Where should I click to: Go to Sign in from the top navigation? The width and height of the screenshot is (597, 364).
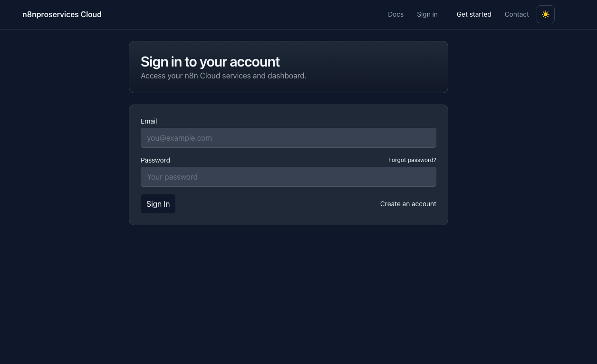[x=427, y=14]
